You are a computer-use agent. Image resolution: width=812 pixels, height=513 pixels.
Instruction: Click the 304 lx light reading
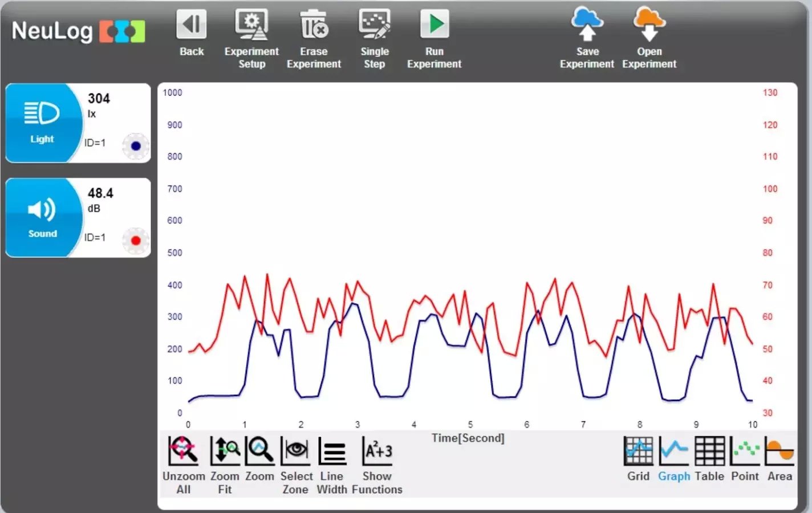99,104
